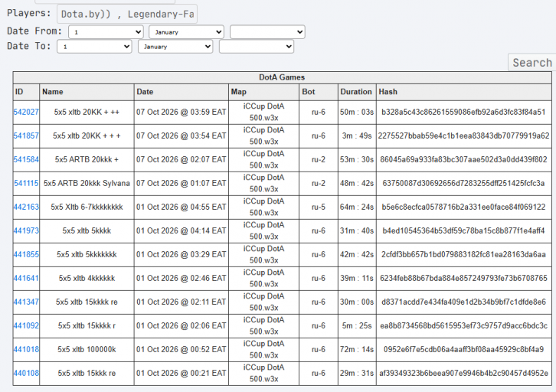556x392 pixels.
Task: Click hash starting with b5e6c8ecfca
Action: 463,207
